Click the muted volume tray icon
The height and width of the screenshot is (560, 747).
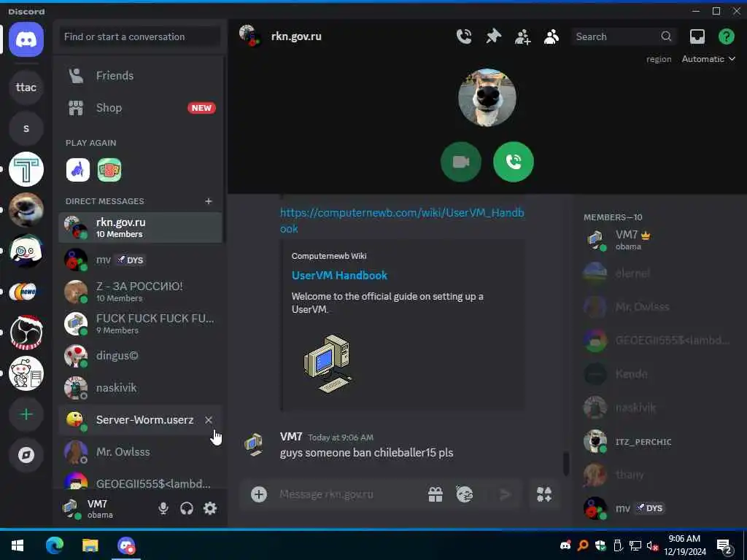pyautogui.click(x=652, y=545)
